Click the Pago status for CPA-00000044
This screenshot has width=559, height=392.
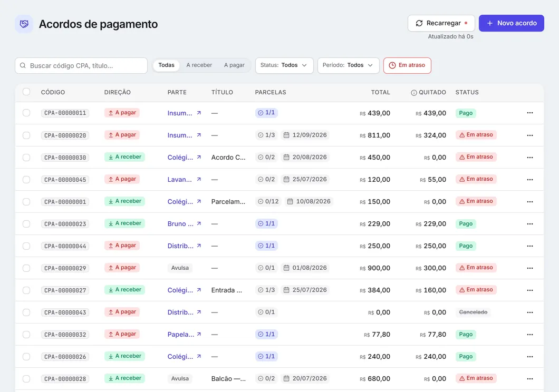[x=466, y=246]
